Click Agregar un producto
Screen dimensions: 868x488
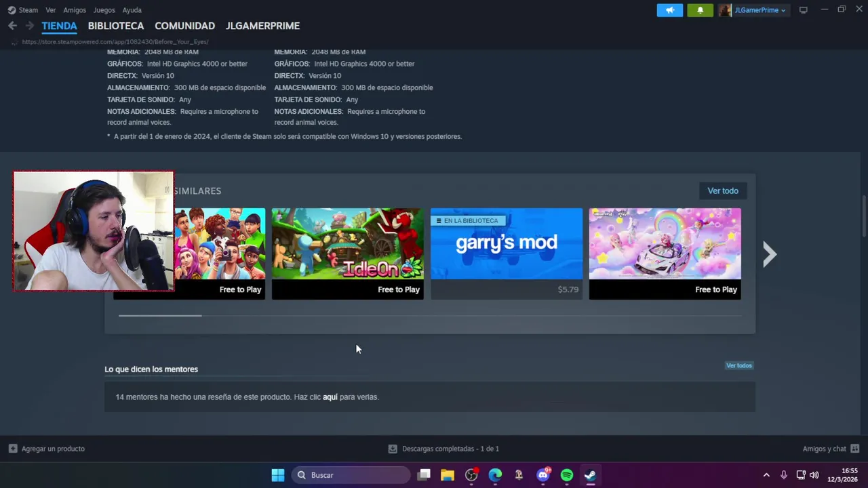(x=53, y=449)
